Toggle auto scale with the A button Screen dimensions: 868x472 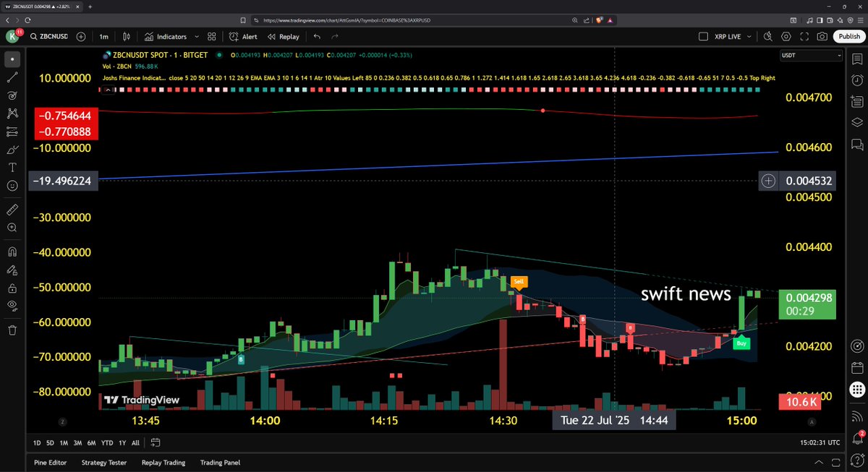pyautogui.click(x=812, y=421)
